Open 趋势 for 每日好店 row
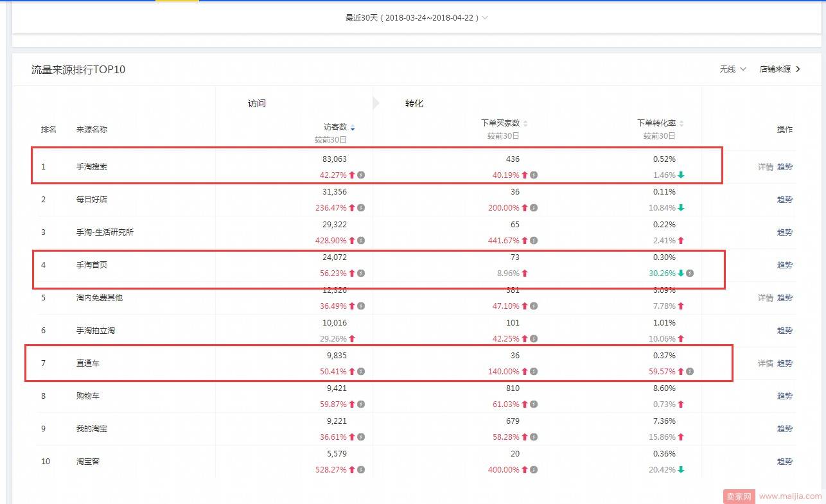The image size is (826, 504). pyautogui.click(x=785, y=200)
